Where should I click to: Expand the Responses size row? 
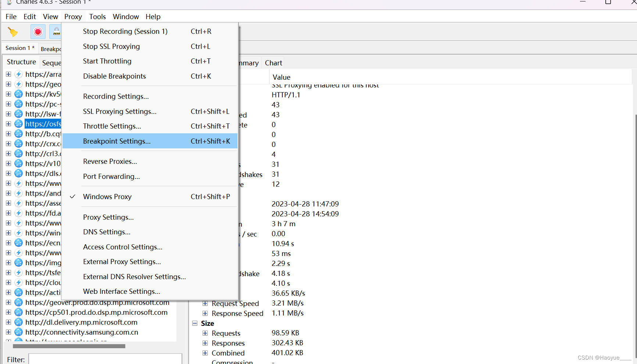click(x=205, y=343)
